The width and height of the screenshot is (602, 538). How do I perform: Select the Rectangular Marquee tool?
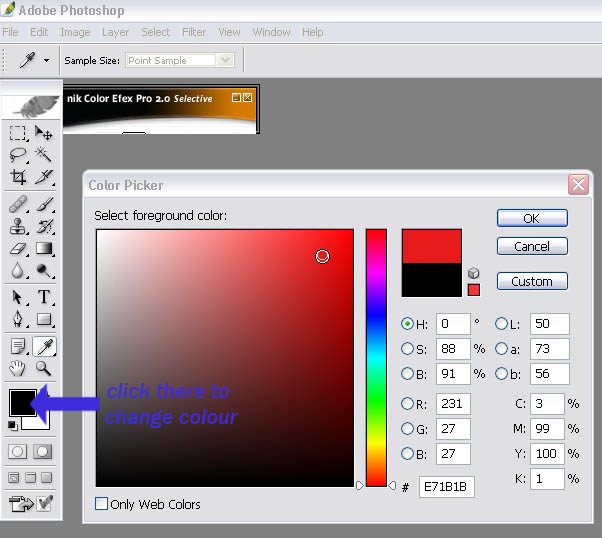pyautogui.click(x=18, y=133)
